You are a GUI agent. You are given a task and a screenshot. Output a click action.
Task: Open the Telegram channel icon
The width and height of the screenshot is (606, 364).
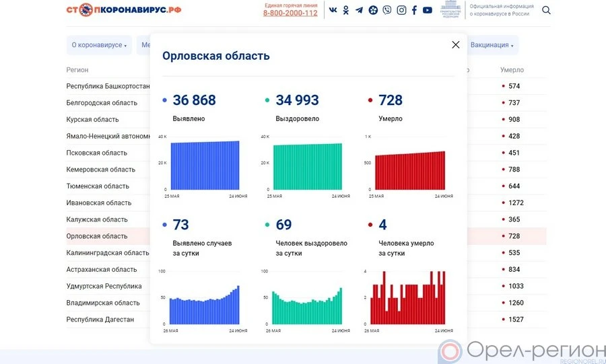coord(359,10)
